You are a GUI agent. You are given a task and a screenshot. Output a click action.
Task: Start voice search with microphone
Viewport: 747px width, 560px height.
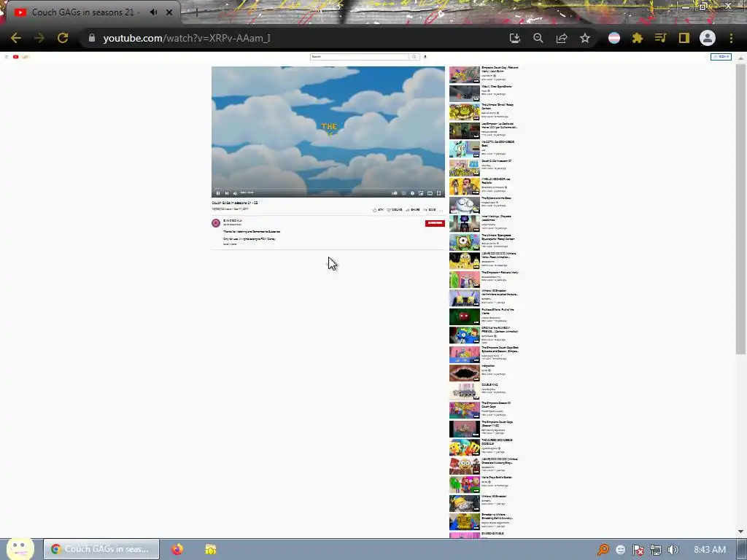(x=425, y=57)
